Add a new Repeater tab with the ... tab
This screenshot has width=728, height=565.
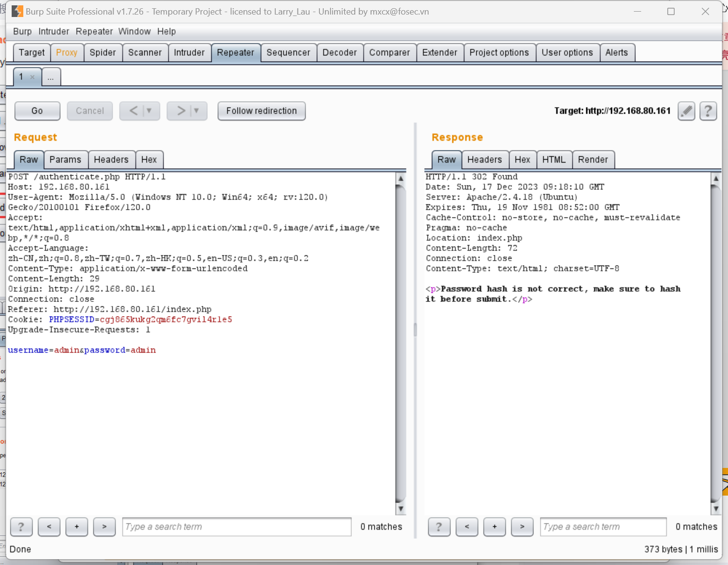51,77
